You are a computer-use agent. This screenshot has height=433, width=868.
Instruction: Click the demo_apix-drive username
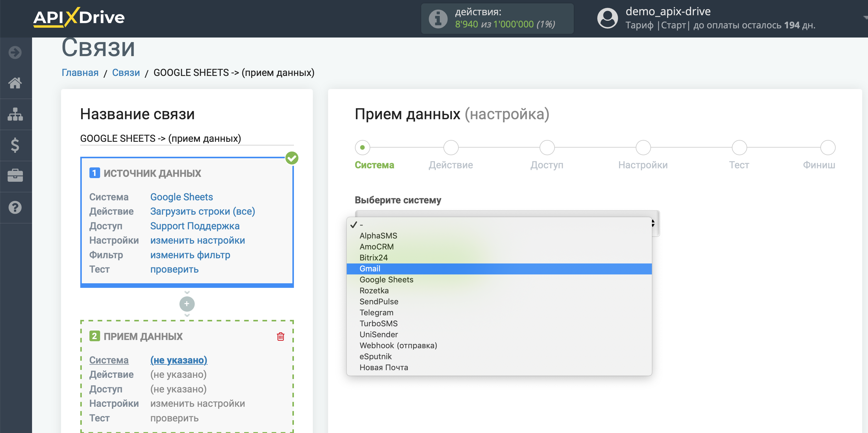pyautogui.click(x=668, y=12)
